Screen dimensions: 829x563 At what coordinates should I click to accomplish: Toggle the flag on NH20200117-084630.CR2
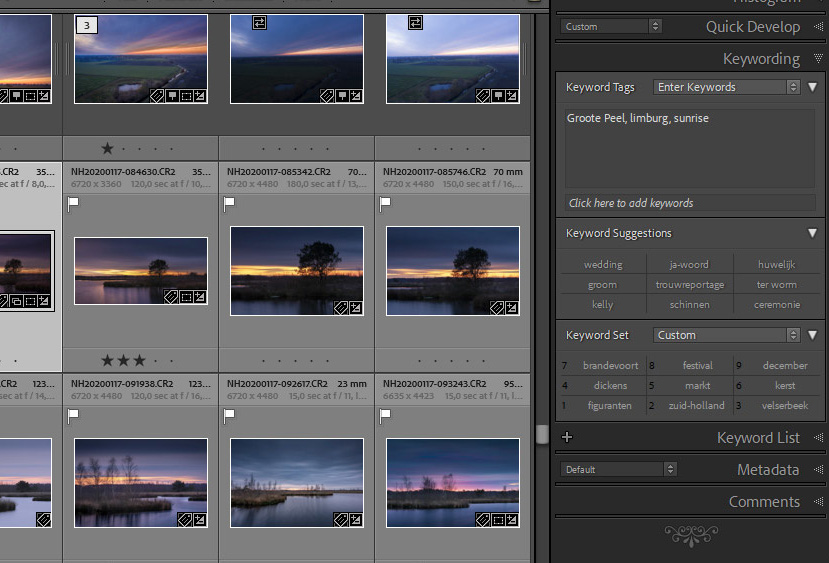tap(73, 203)
